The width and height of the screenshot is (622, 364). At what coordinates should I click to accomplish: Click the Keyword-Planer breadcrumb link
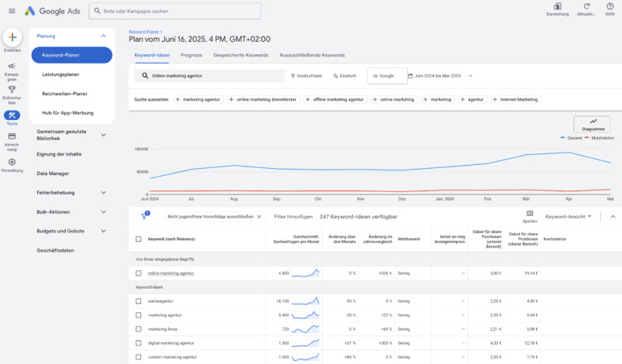[144, 32]
